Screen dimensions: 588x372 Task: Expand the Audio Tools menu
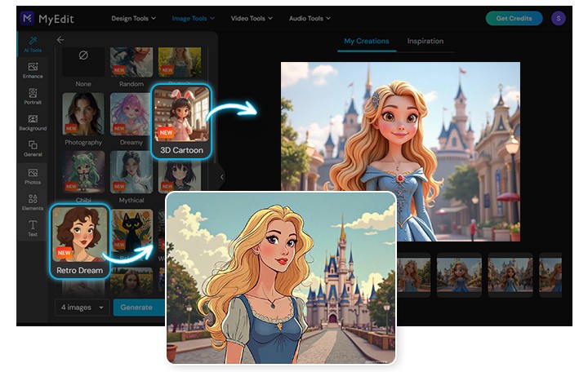click(x=310, y=18)
